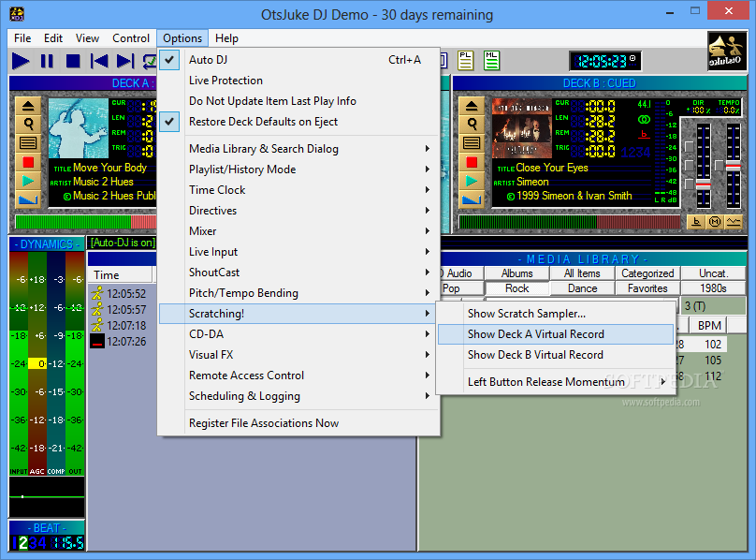The image size is (756, 560).
Task: Click the Deck B eject button
Action: tap(472, 106)
